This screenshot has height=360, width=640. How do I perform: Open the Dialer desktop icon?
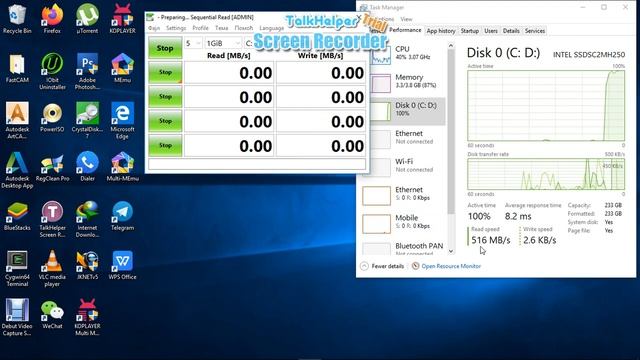coord(87,167)
